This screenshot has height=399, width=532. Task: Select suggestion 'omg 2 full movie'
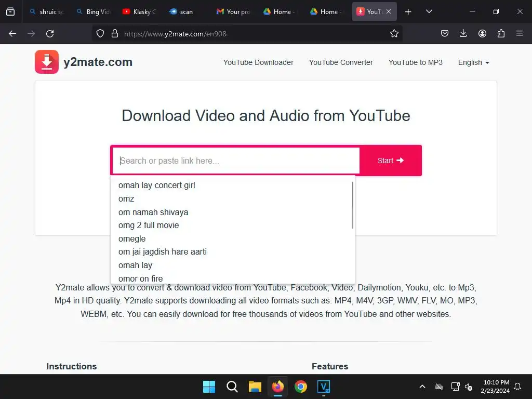point(148,225)
